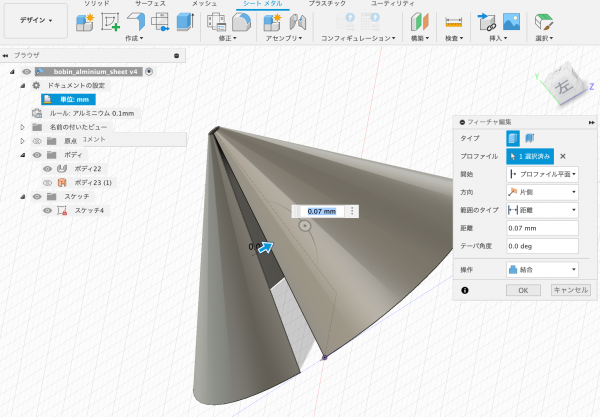This screenshot has height=417, width=600.
Task: Select the thin extrude type icon
Action: [528, 139]
